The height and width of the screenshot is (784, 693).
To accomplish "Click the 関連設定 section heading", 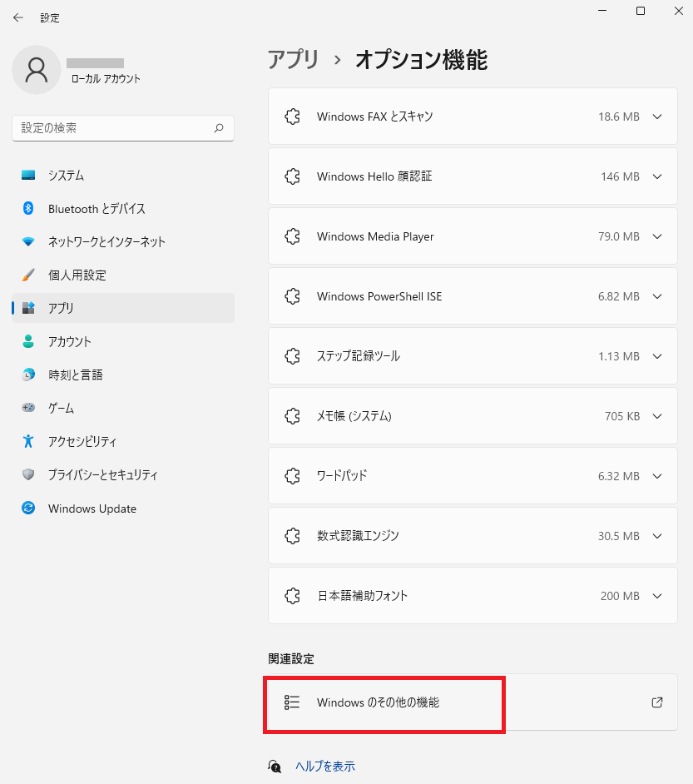I will coord(291,659).
